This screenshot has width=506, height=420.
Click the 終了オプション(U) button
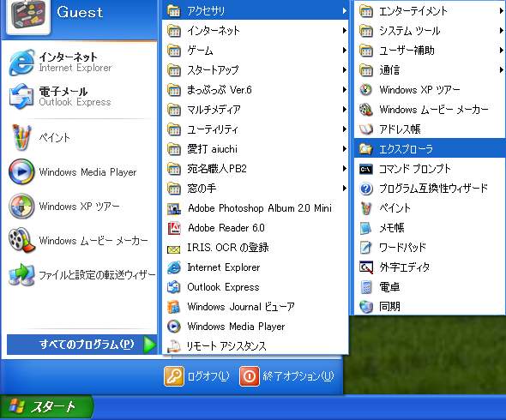coord(287,376)
